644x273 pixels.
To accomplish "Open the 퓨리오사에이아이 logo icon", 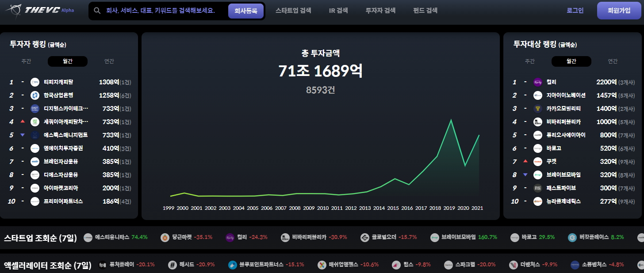I will [x=538, y=135].
